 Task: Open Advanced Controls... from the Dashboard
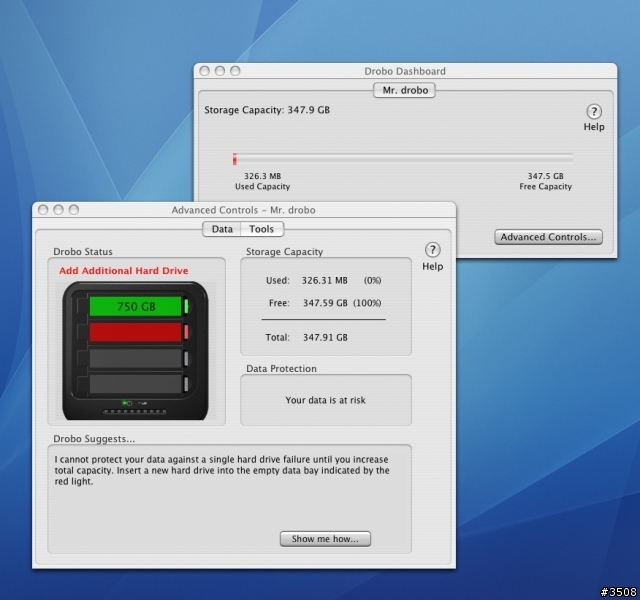coord(548,237)
